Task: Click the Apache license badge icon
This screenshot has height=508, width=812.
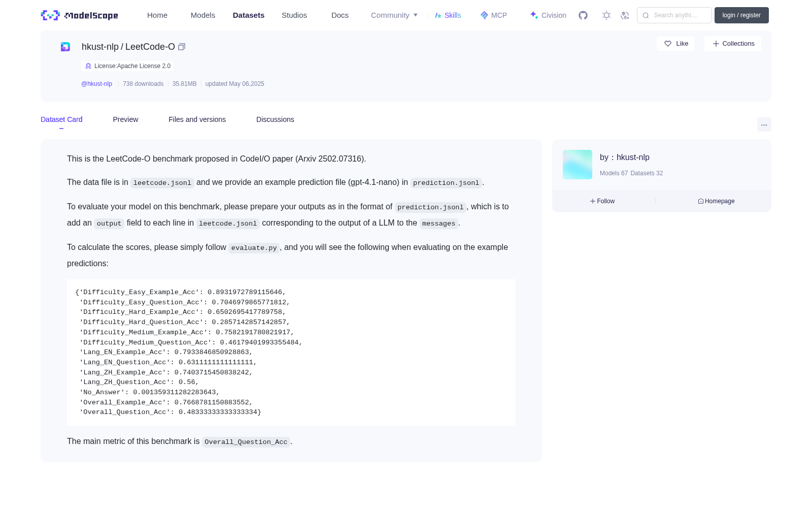Action: click(88, 66)
